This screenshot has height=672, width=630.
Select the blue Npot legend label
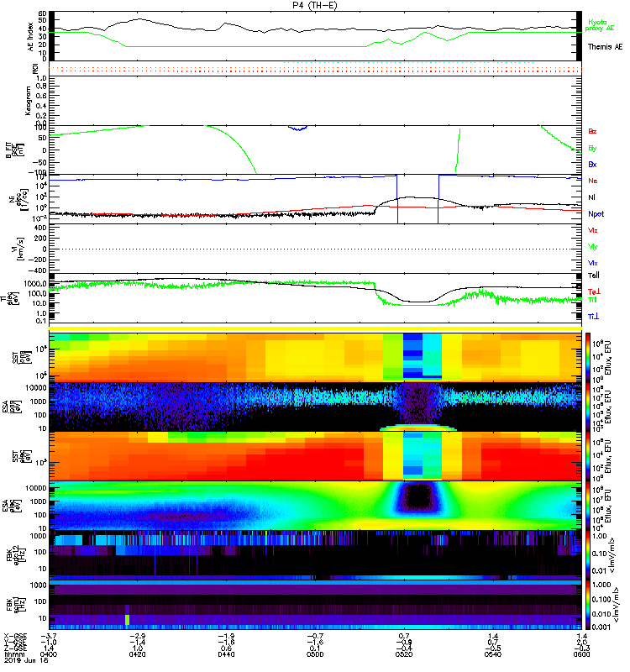[596, 214]
